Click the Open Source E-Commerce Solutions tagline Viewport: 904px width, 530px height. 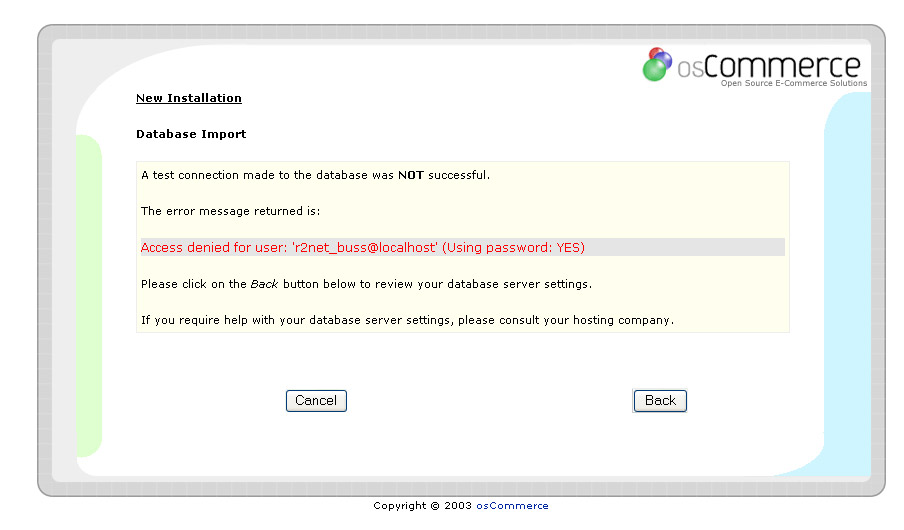pyautogui.click(x=793, y=83)
